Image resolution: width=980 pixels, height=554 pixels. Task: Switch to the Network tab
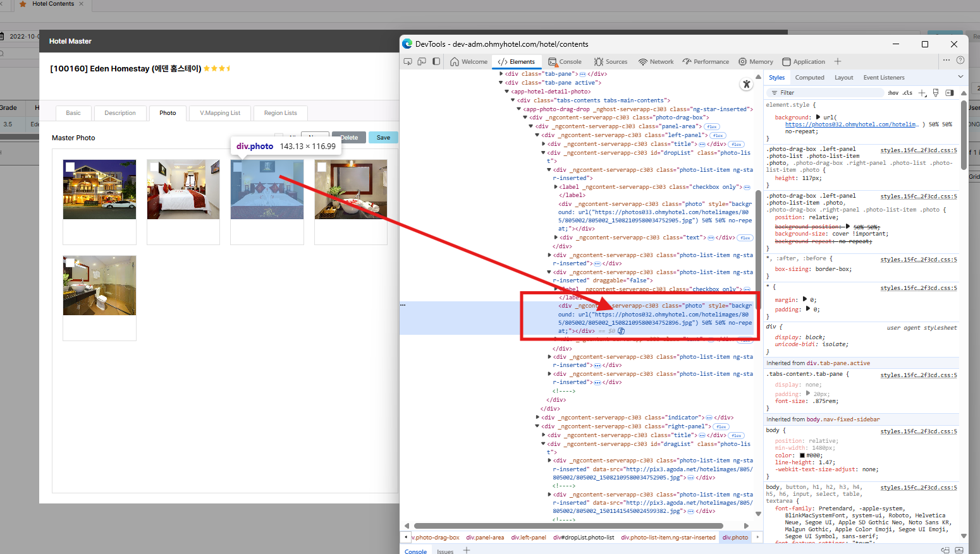pyautogui.click(x=656, y=62)
